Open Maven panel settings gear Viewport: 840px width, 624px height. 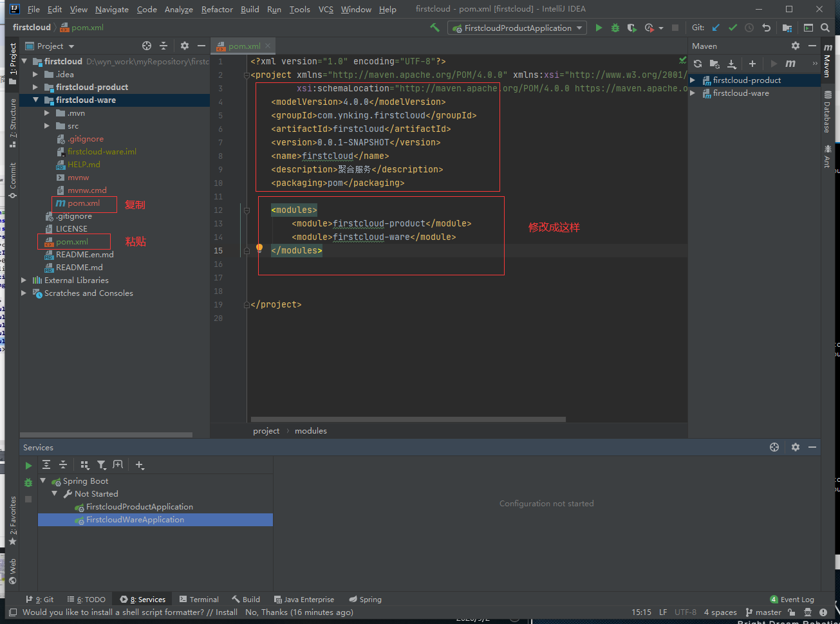[796, 46]
